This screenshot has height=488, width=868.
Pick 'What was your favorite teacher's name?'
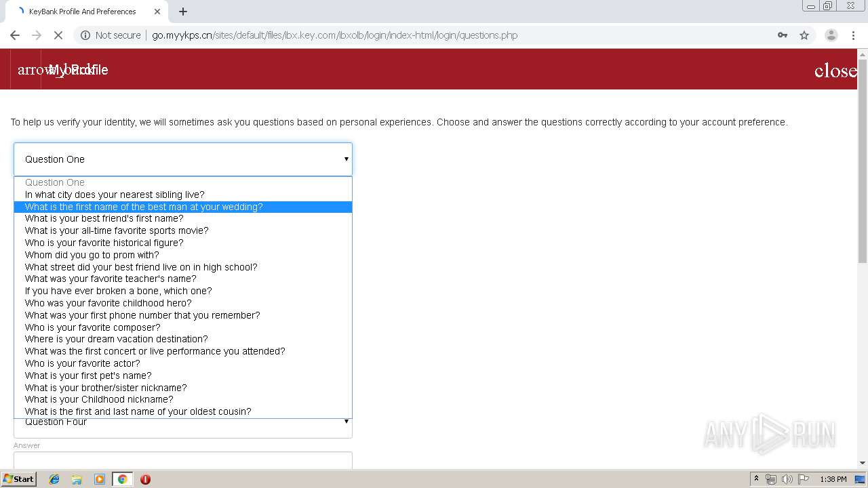[x=183, y=279]
